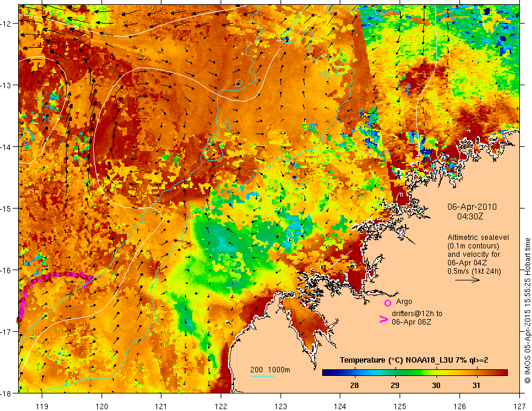
Task: Click longitude axis label 125
Action: tap(400, 406)
